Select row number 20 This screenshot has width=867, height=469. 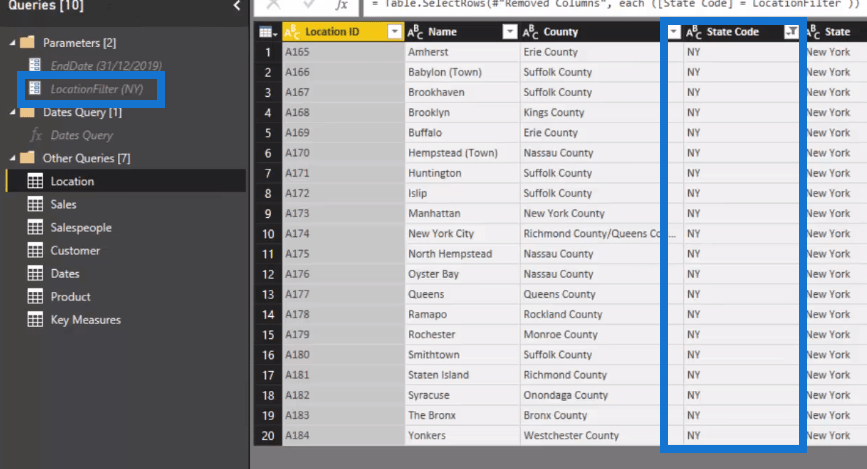click(x=268, y=435)
